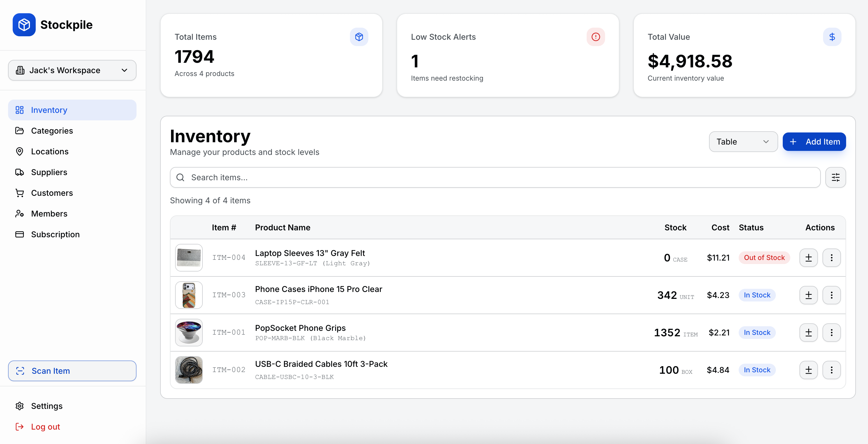The height and width of the screenshot is (444, 868).
Task: Click the Total Value dollar icon
Action: [832, 37]
